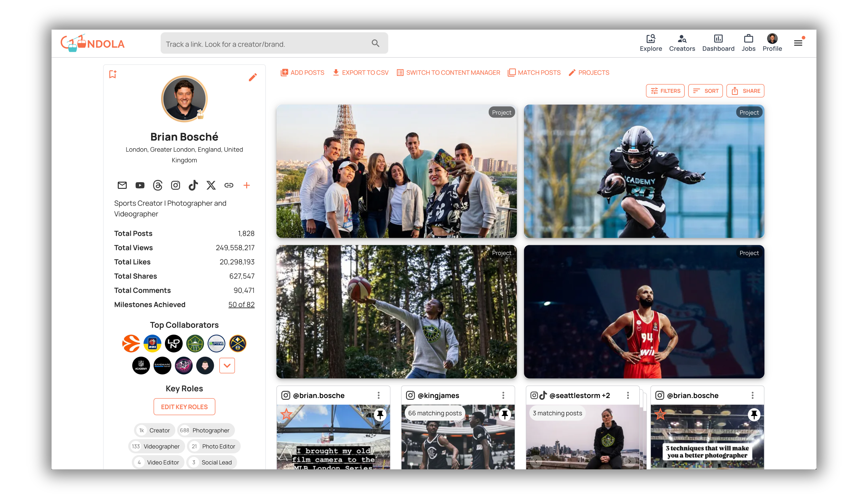Image resolution: width=868 pixels, height=499 pixels.
Task: Toggle star on MLB London Series post
Action: 286,414
